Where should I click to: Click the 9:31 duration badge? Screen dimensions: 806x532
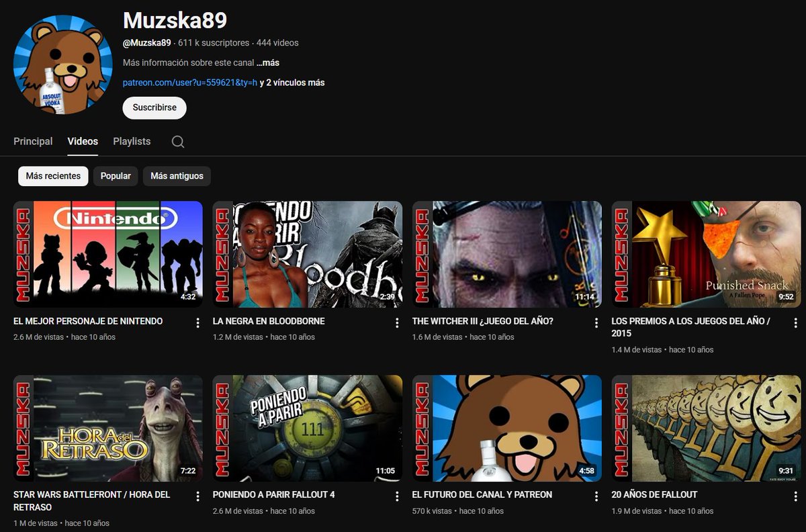pos(787,470)
